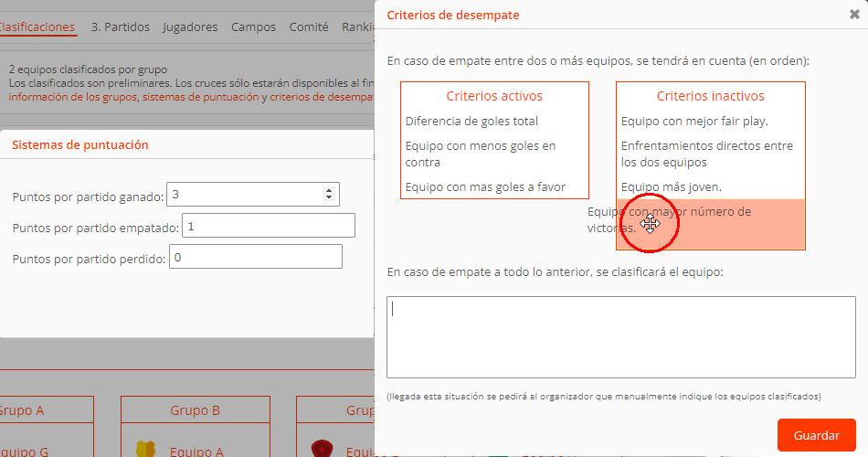Open the 3. Partidos tab
Viewport: 868px width, 457px height.
point(120,27)
